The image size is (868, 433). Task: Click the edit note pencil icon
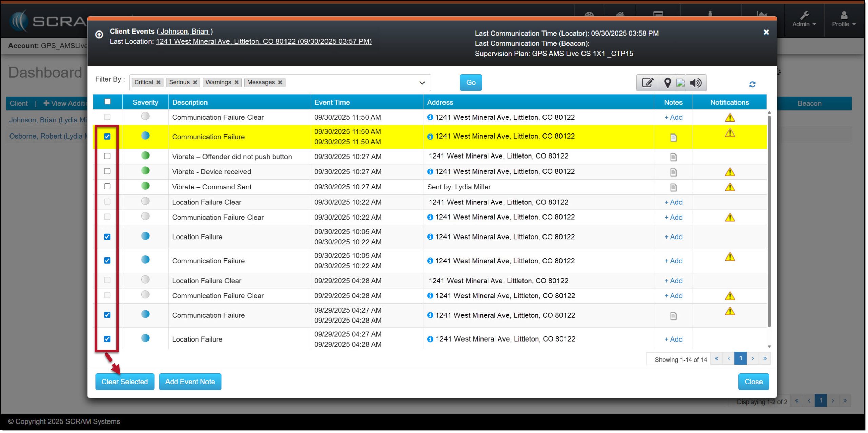click(647, 83)
